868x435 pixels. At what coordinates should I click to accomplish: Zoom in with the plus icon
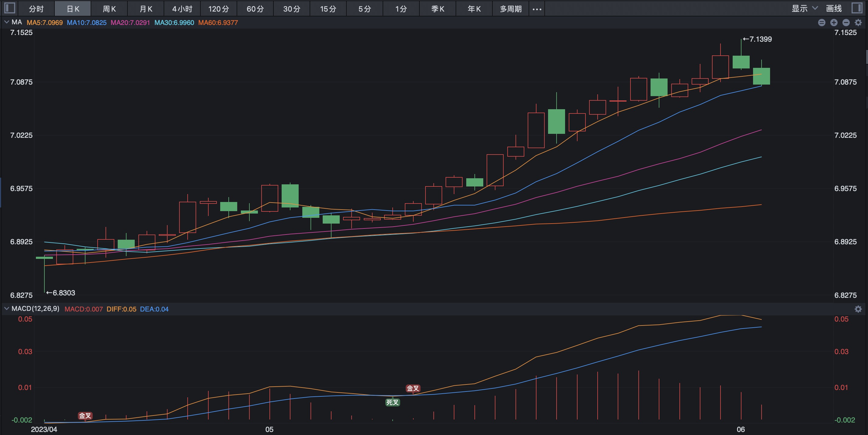tap(834, 23)
